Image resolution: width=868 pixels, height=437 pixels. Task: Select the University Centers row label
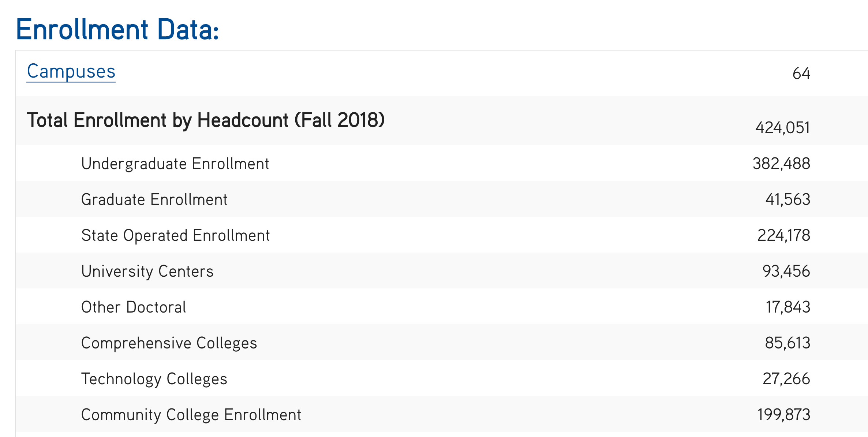[x=147, y=271]
